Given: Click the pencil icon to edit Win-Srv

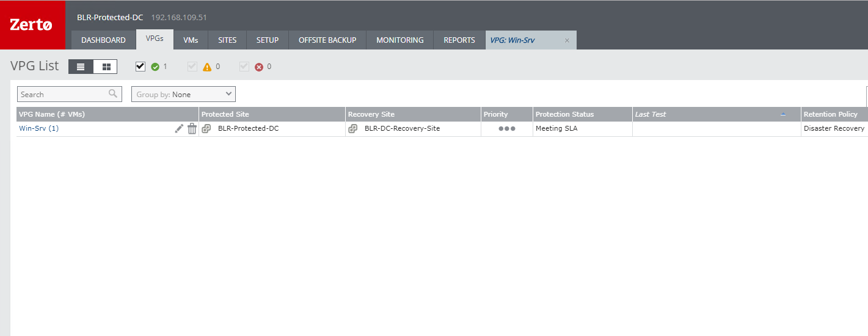Looking at the screenshot, I should (x=179, y=128).
